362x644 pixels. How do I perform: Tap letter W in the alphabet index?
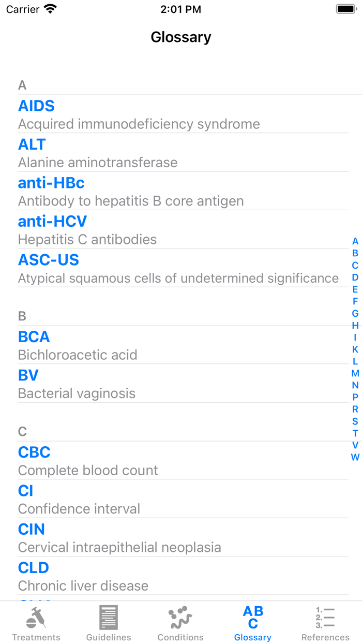pos(355,458)
